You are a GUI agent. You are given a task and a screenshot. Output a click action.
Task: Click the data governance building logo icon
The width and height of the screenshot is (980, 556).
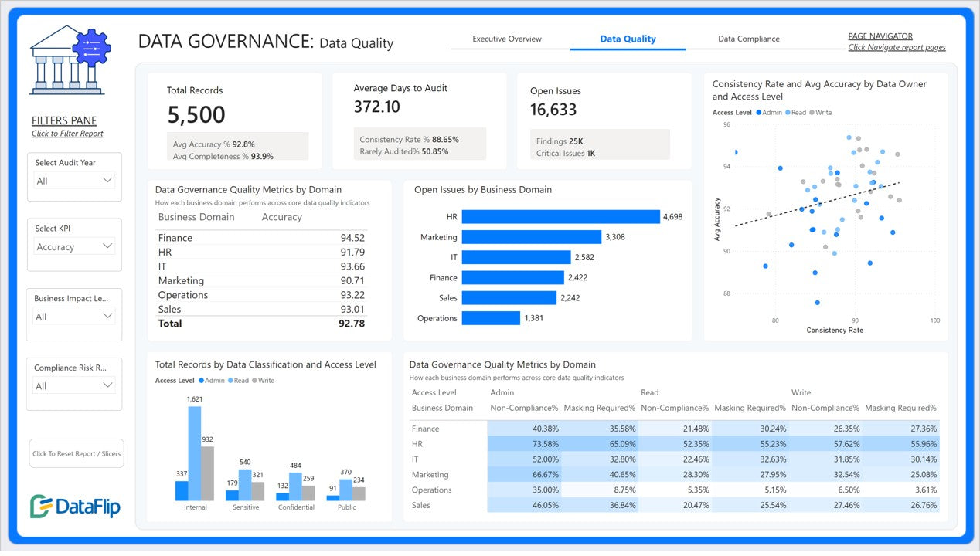click(x=70, y=60)
